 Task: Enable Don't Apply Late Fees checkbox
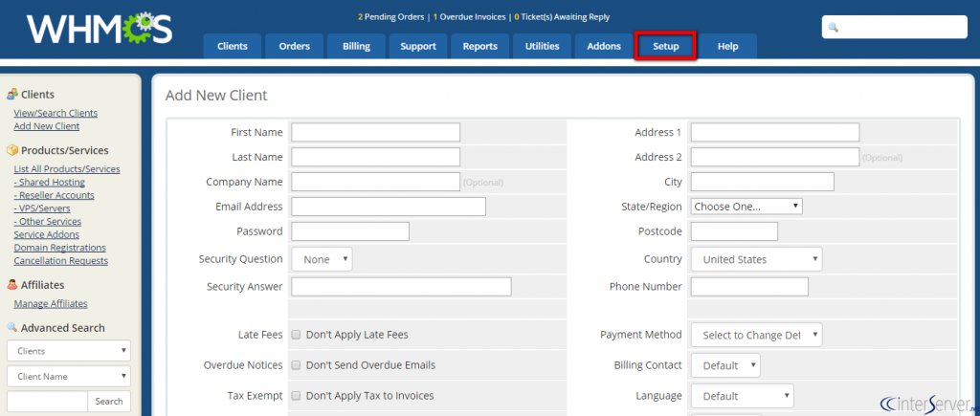297,335
